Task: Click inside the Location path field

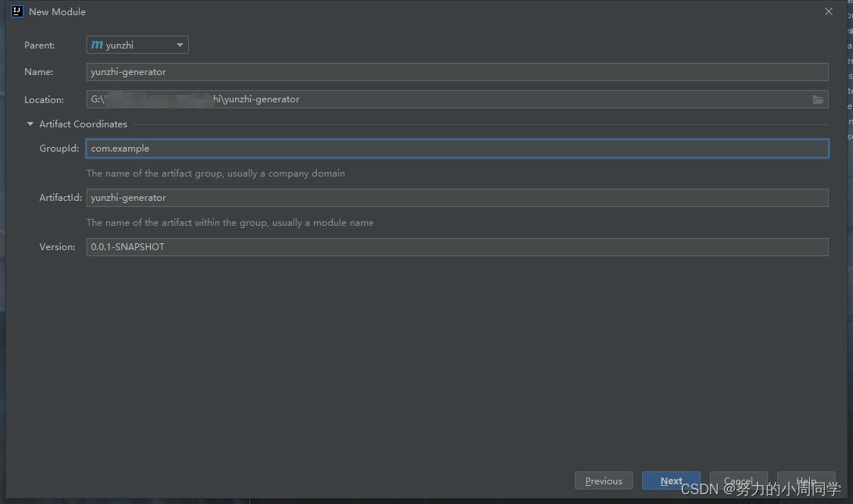Action: point(379,99)
